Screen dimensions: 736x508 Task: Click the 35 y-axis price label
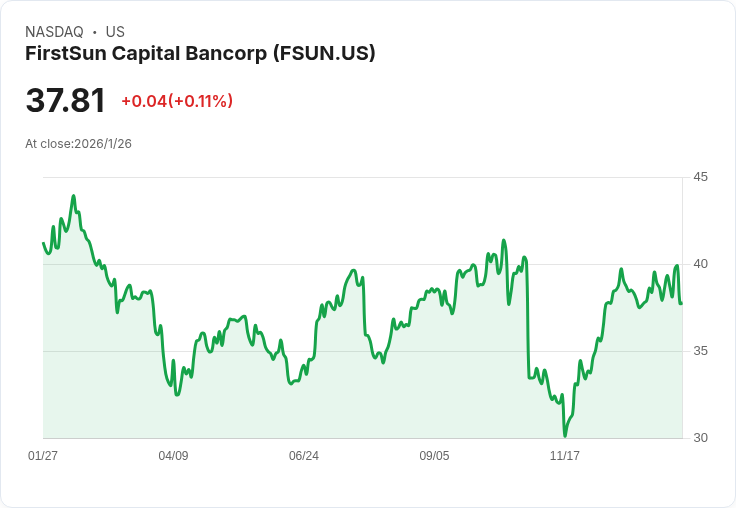(x=700, y=351)
